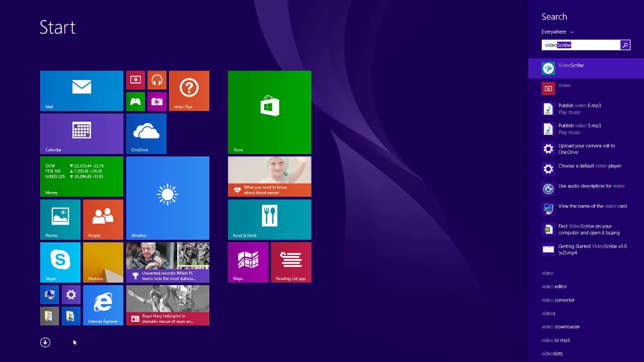Open the Unwanted records sports news tile
644x362 pixels.
pos(168,262)
